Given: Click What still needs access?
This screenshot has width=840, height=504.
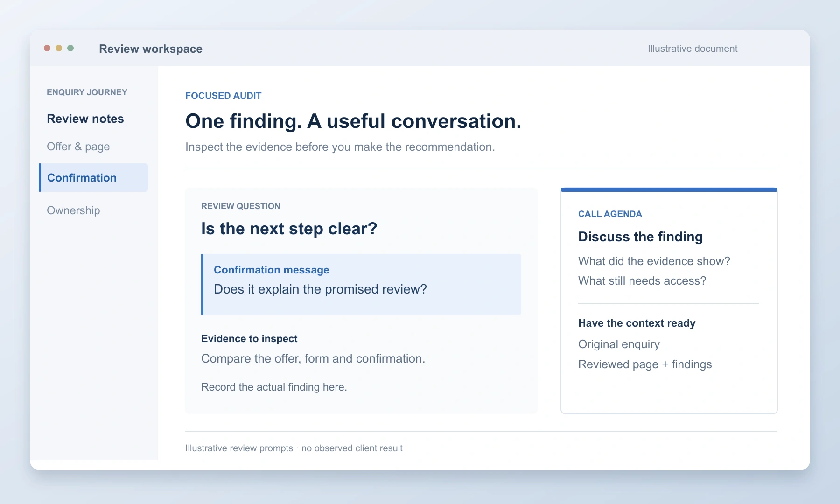Looking at the screenshot, I should pos(642,280).
